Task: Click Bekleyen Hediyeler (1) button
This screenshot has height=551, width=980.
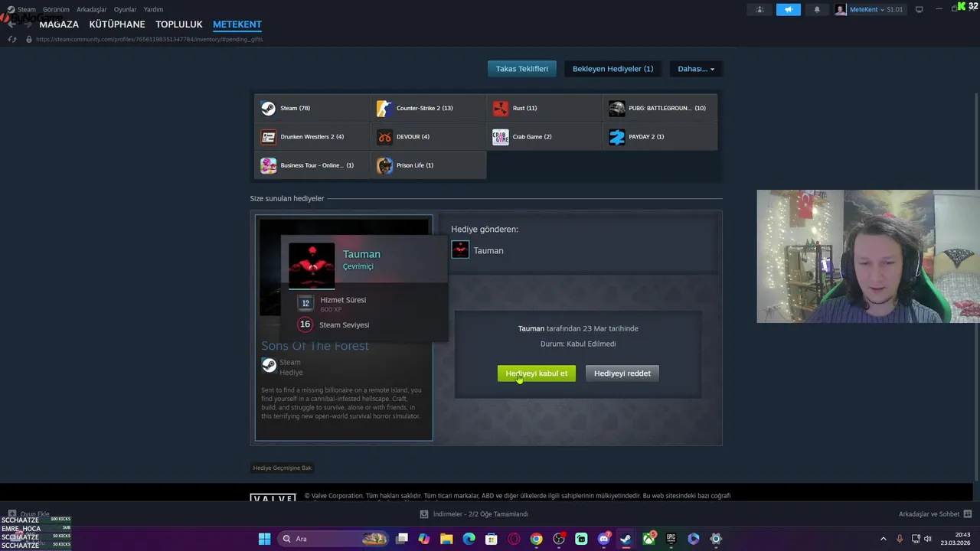Action: point(613,69)
